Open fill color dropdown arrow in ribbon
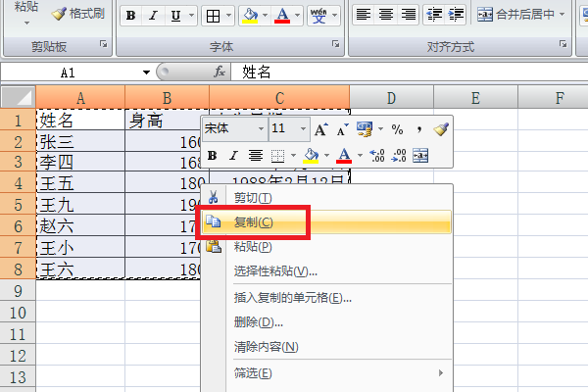 pyautogui.click(x=266, y=16)
